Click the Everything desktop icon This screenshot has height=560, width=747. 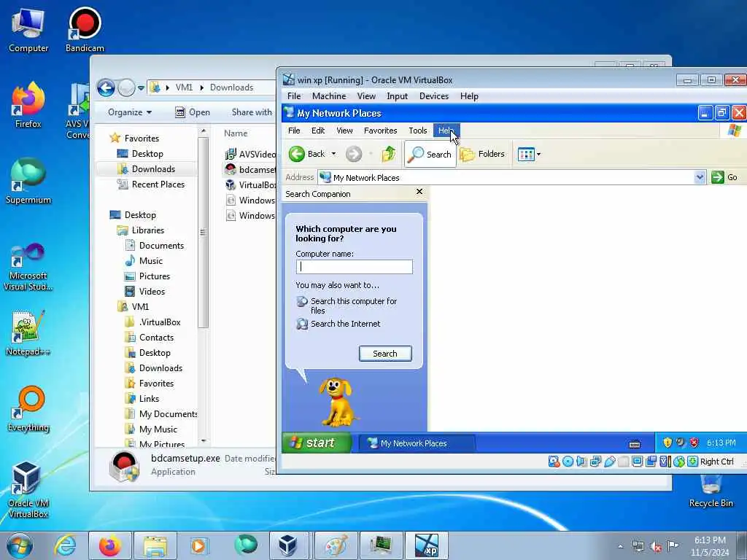pos(28,408)
